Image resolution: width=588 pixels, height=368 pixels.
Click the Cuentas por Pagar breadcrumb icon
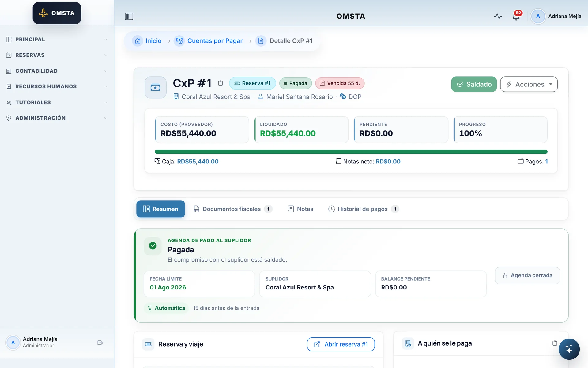tap(179, 41)
